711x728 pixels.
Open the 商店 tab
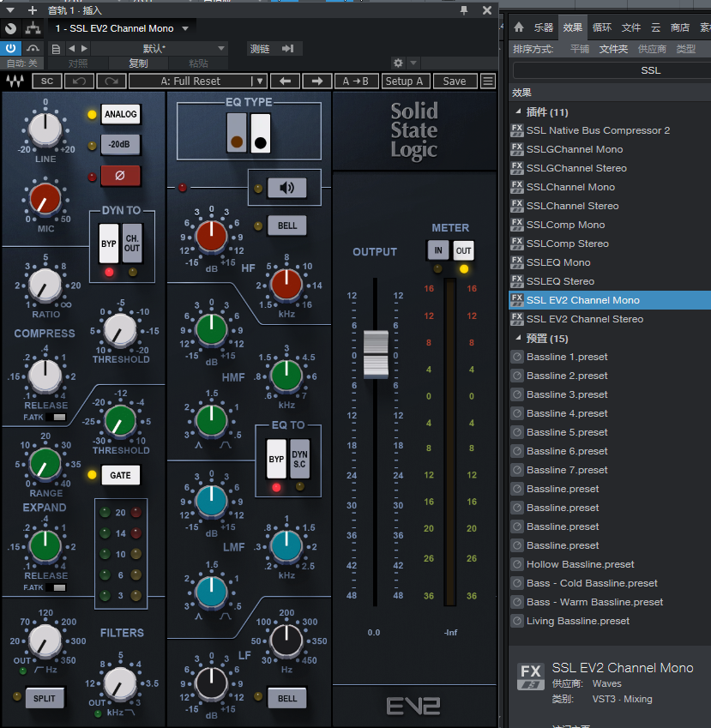[680, 27]
